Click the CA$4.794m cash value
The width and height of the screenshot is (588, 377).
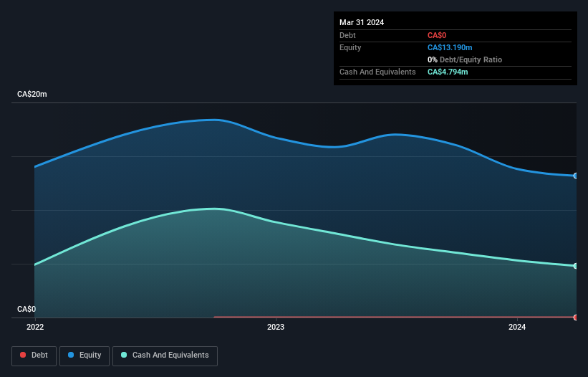[448, 72]
